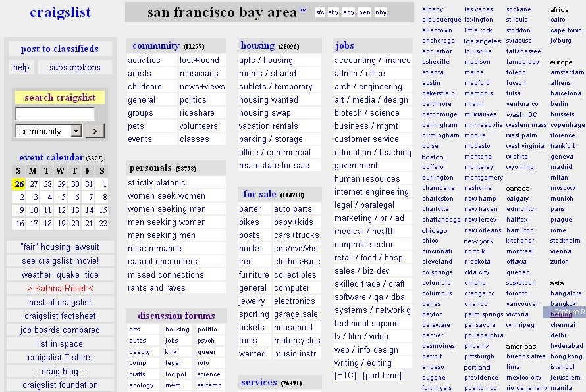The image size is (586, 392).
Task: Go to the hong kong city site
Action: (566, 356)
